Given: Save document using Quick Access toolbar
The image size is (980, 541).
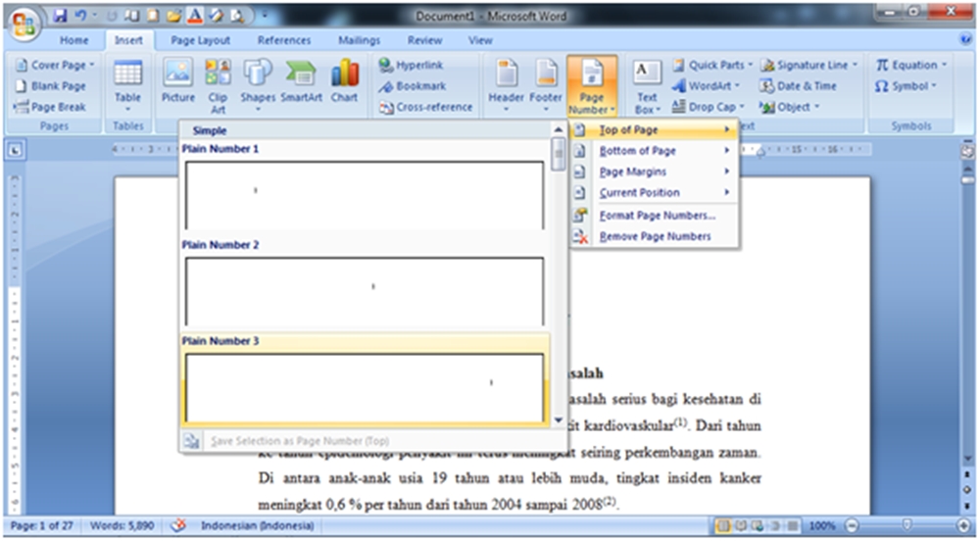Looking at the screenshot, I should coord(60,16).
